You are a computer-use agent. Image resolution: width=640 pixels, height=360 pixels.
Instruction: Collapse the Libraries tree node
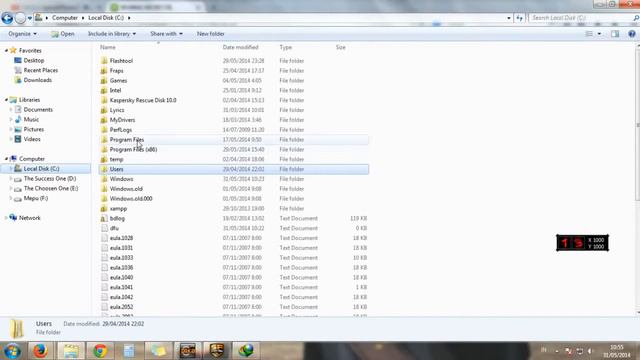click(6, 100)
